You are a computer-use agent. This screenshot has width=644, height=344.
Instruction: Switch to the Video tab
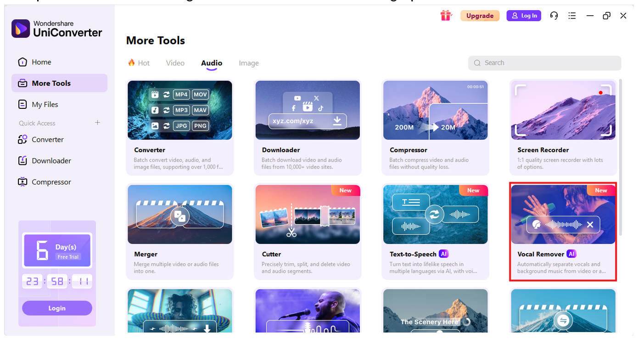(175, 63)
